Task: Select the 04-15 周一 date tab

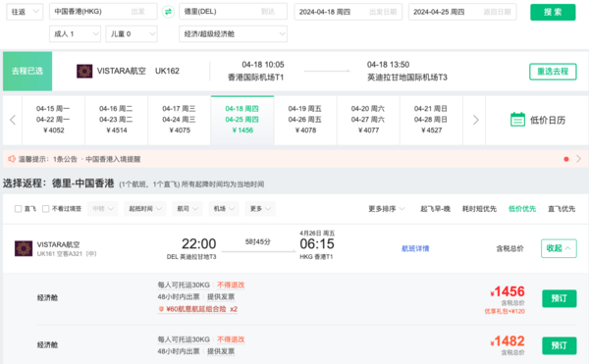Action: pyautogui.click(x=53, y=120)
